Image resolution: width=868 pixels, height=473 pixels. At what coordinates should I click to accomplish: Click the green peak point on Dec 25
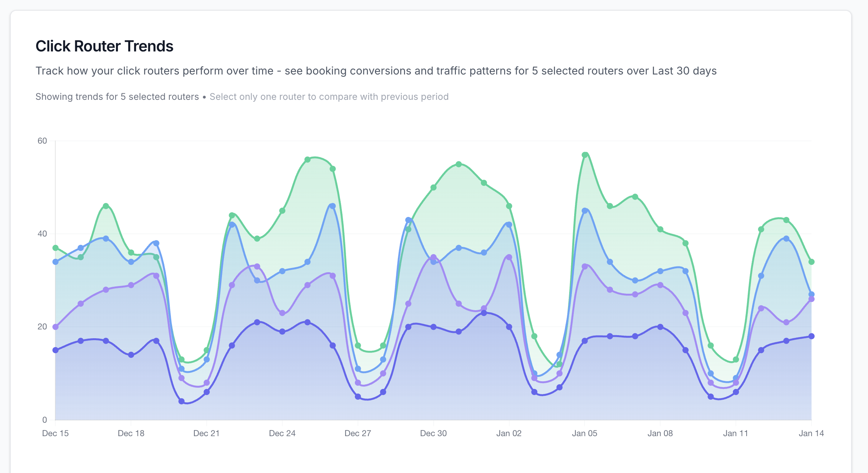(307, 160)
